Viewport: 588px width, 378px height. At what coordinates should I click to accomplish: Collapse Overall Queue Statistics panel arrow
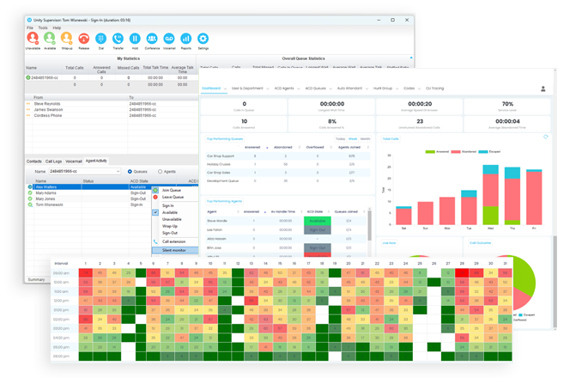pyautogui.click(x=411, y=58)
